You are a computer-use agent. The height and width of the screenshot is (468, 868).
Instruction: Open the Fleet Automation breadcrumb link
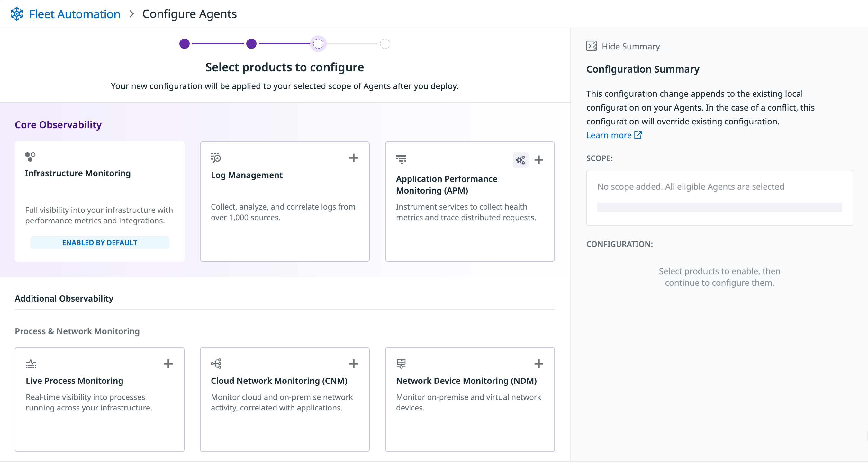pyautogui.click(x=75, y=14)
